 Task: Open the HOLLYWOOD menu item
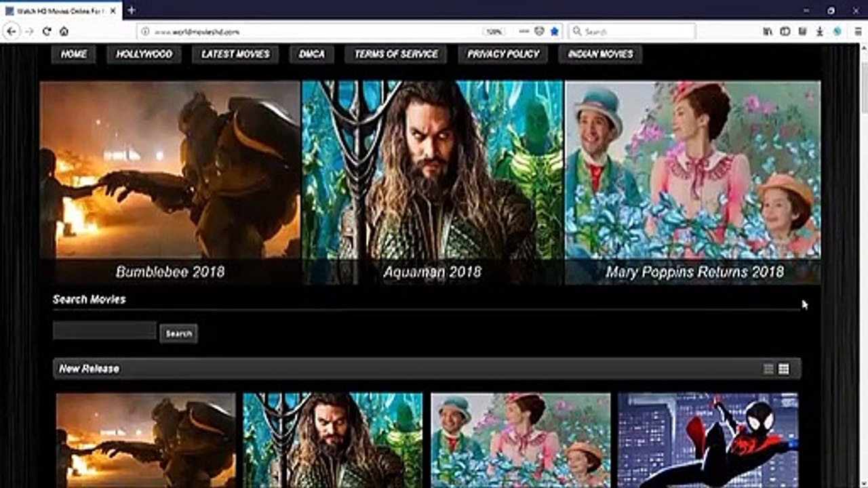pos(144,54)
